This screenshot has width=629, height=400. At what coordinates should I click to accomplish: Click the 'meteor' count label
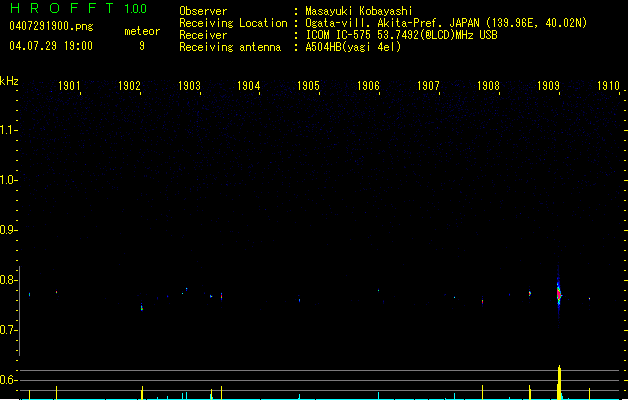tap(142, 31)
